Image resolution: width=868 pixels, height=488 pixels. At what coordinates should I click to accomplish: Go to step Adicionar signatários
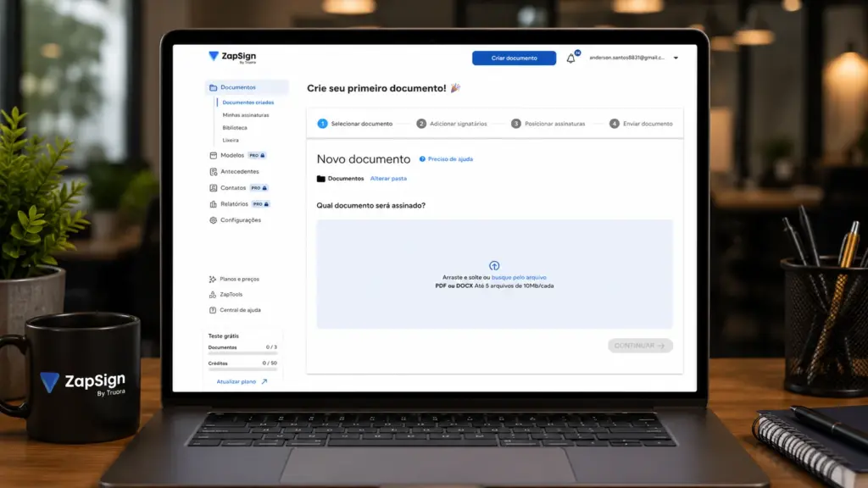click(x=452, y=124)
